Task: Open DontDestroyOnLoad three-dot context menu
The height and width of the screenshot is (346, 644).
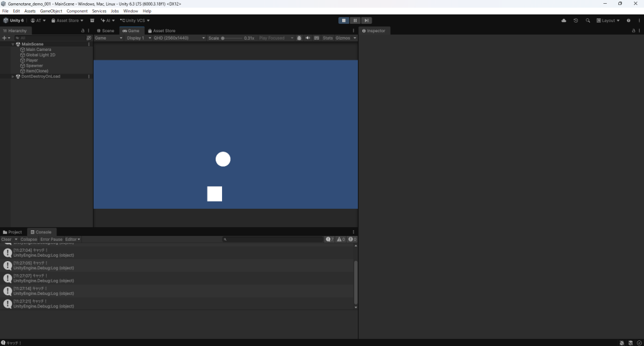Action: pos(89,76)
